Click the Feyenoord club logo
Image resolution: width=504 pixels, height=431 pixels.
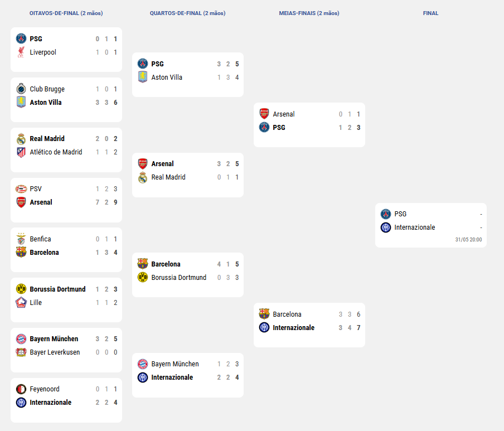coord(21,389)
